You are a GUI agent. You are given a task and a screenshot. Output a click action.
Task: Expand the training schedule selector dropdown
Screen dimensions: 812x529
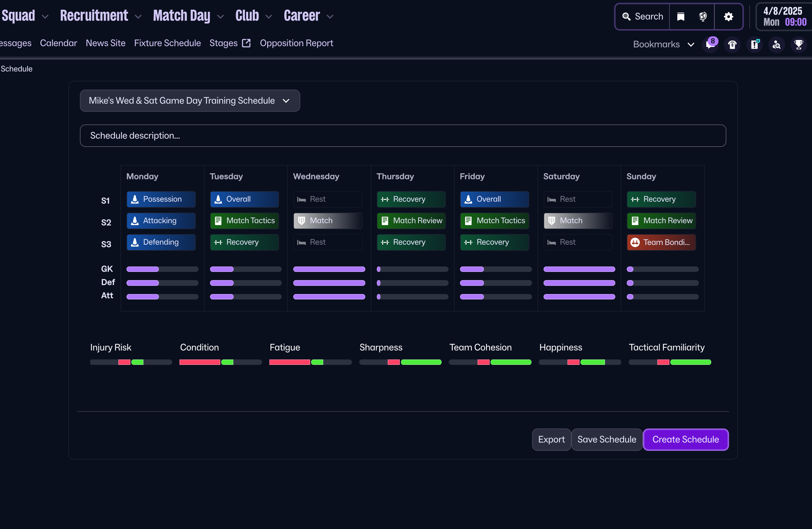click(x=190, y=101)
